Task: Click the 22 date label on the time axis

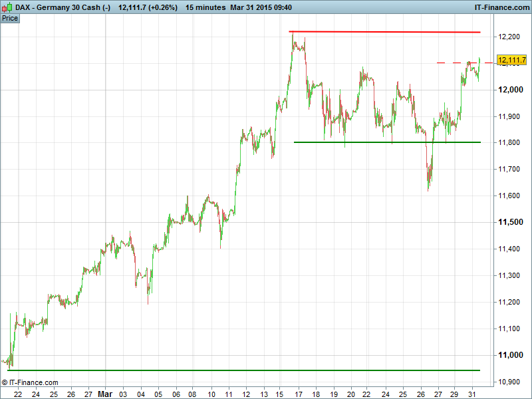Action: click(18, 394)
